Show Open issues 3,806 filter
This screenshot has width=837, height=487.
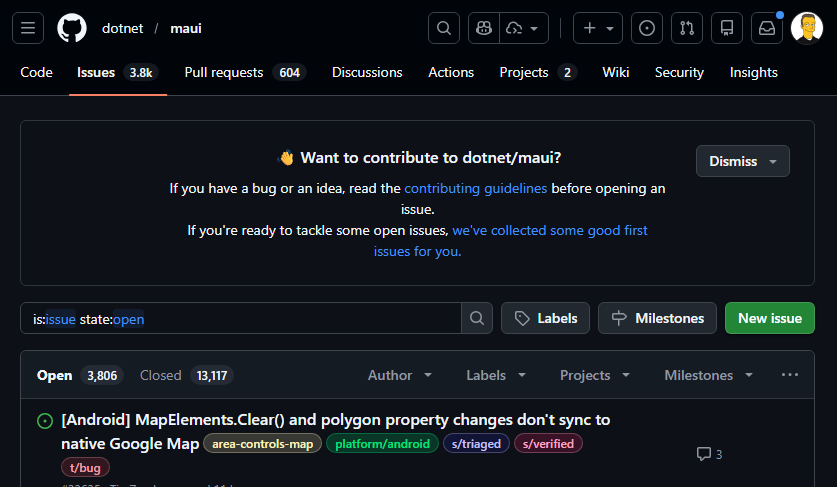80,375
